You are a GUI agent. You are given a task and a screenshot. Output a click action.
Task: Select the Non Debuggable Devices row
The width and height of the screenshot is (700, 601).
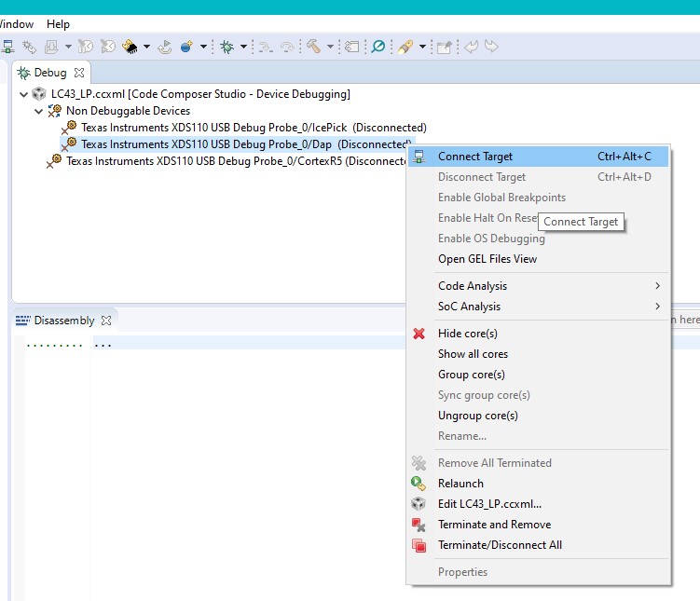pos(128,111)
